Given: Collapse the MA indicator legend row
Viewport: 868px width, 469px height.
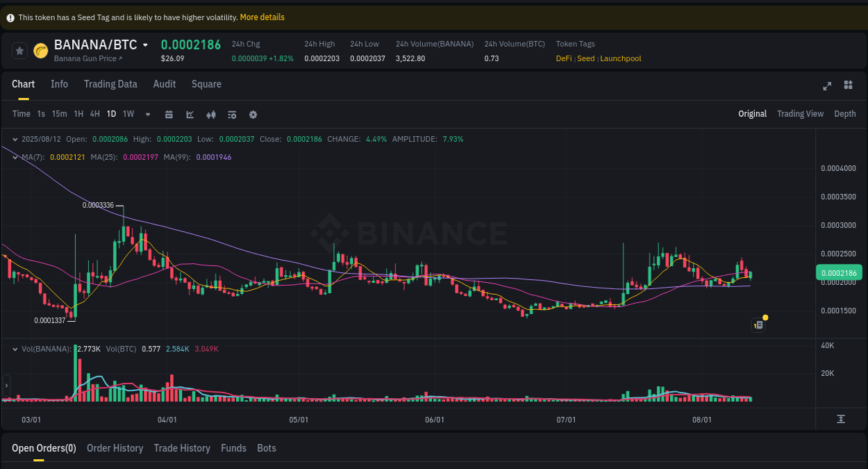Looking at the screenshot, I should (14, 158).
